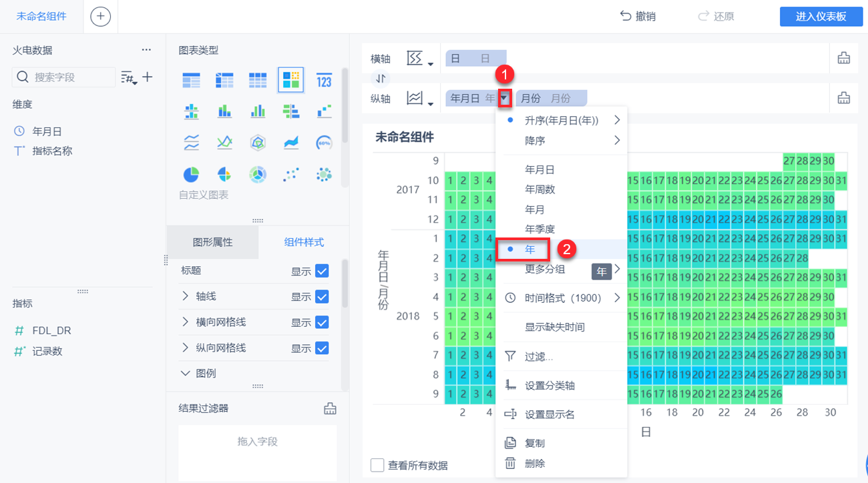
Task: Click the 搜索字段 search input
Action: click(x=64, y=77)
